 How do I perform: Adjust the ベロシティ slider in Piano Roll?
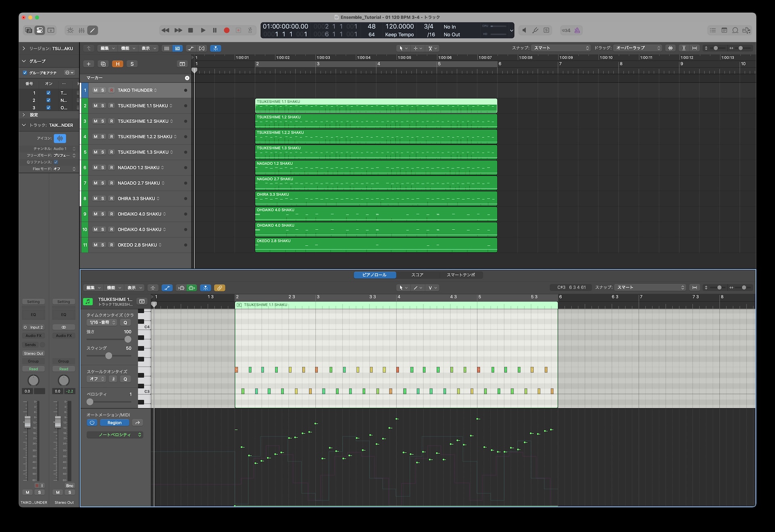(x=109, y=402)
